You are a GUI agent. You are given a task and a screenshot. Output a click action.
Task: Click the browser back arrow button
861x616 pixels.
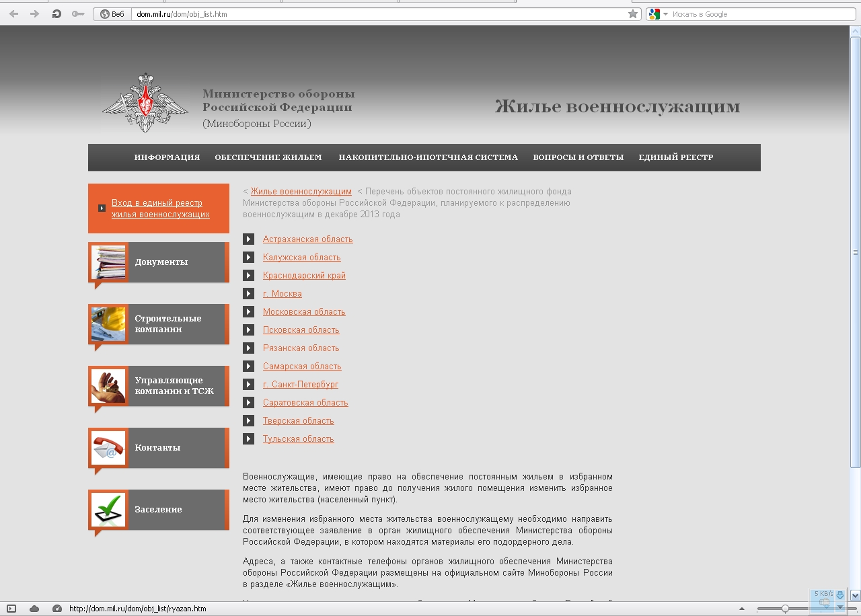pos(14,14)
